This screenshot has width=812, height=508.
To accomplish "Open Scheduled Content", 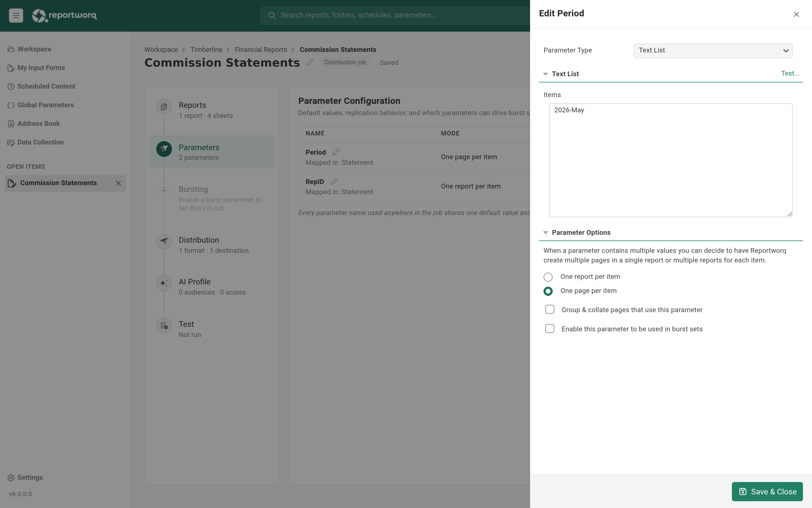I will pyautogui.click(x=46, y=86).
